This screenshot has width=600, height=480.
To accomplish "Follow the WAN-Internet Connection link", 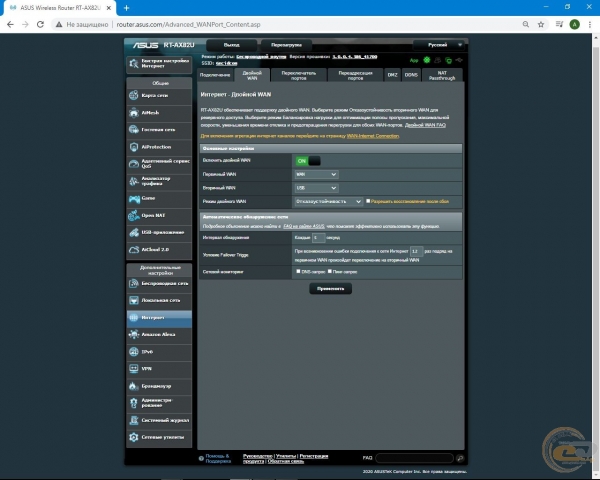I will (x=373, y=136).
